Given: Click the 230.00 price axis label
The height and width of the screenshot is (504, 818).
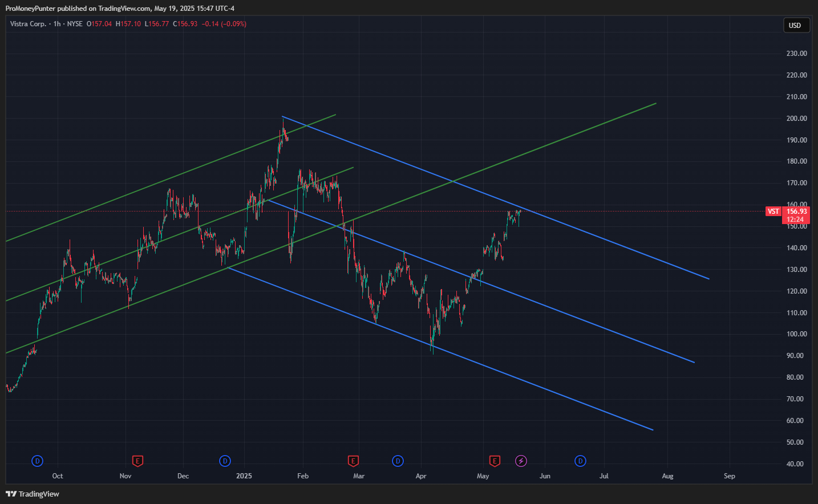Looking at the screenshot, I should (x=797, y=54).
